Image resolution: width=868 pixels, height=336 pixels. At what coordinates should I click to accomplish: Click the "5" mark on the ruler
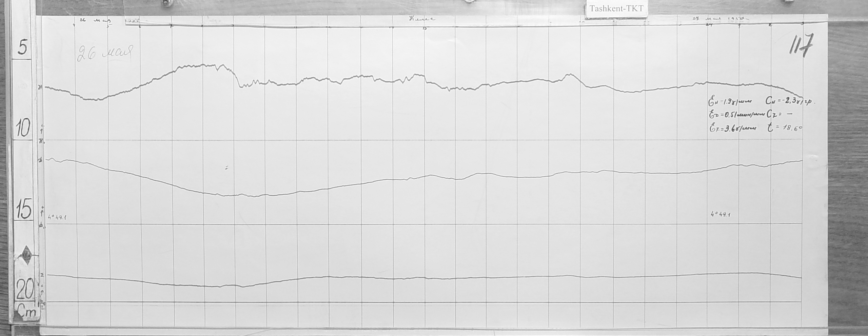(22, 47)
